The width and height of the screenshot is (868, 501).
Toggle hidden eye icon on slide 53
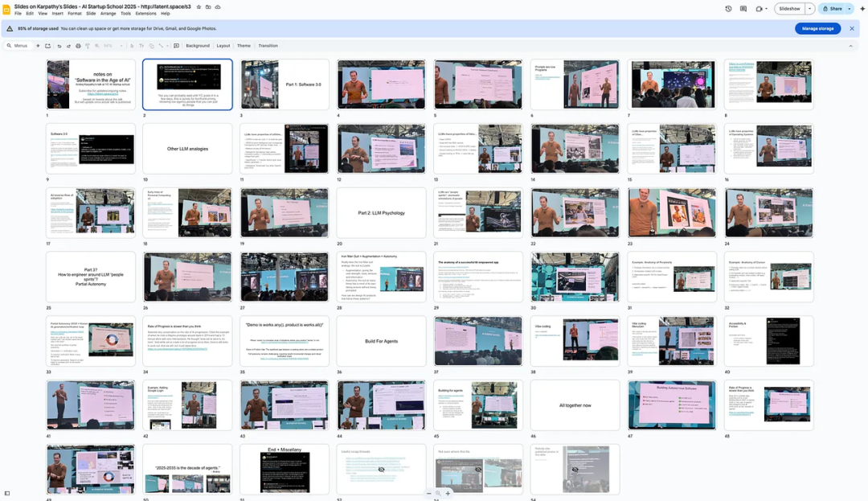[478, 470]
